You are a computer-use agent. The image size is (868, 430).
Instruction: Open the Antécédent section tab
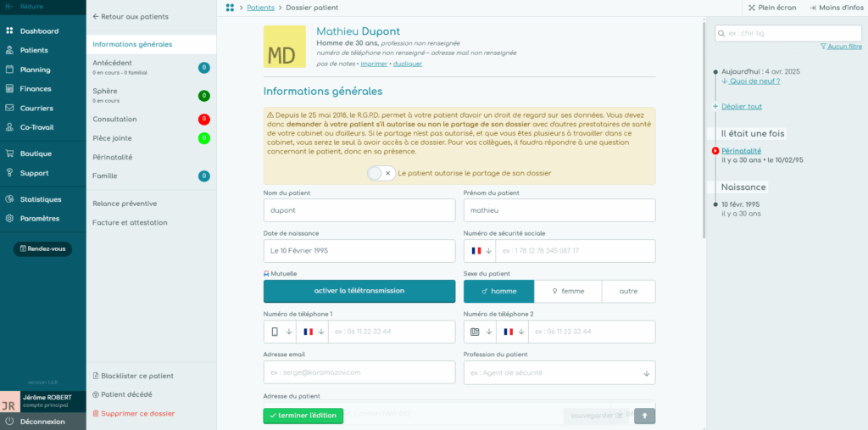(112, 63)
